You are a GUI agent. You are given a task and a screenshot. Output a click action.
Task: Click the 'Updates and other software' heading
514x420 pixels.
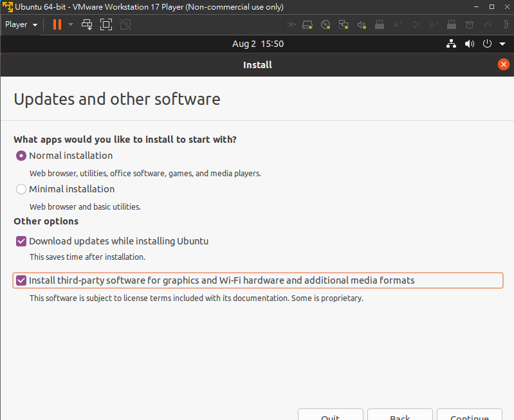pos(117,99)
